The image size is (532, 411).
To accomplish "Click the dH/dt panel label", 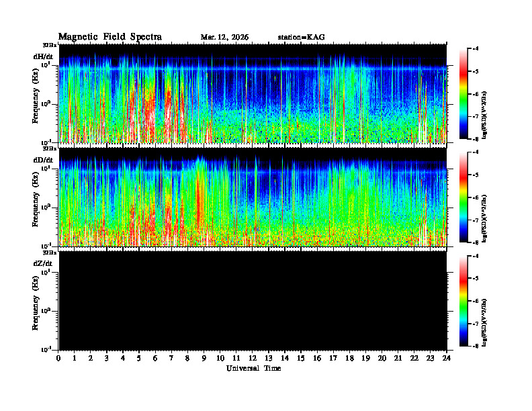I will point(43,56).
